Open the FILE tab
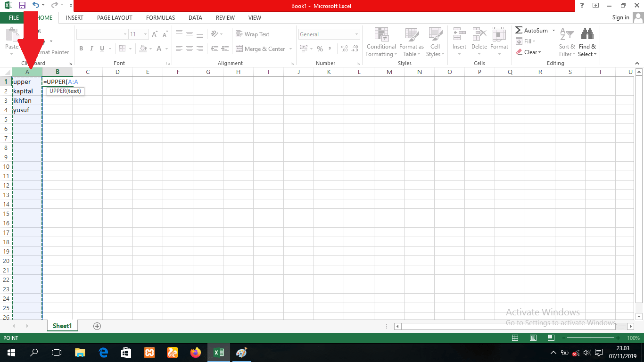This screenshot has width=644, height=362. coord(14,17)
